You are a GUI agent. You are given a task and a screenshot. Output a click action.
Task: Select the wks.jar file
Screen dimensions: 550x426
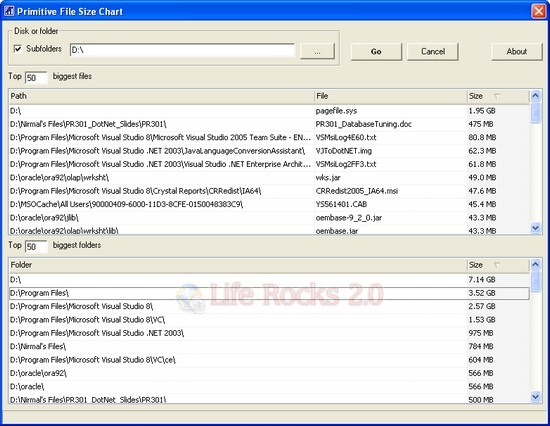click(x=328, y=178)
